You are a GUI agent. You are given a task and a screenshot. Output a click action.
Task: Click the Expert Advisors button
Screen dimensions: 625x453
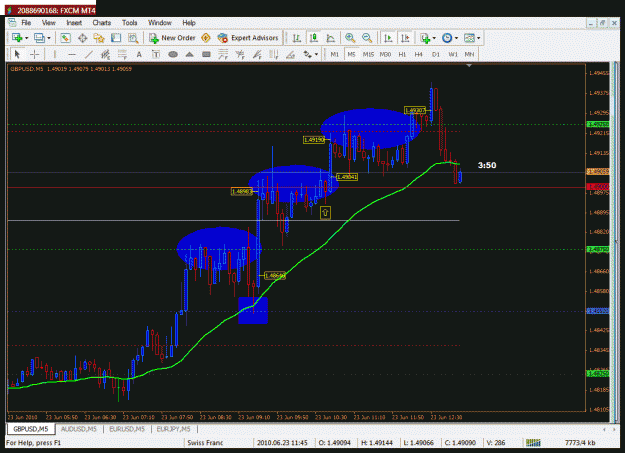tap(248, 38)
